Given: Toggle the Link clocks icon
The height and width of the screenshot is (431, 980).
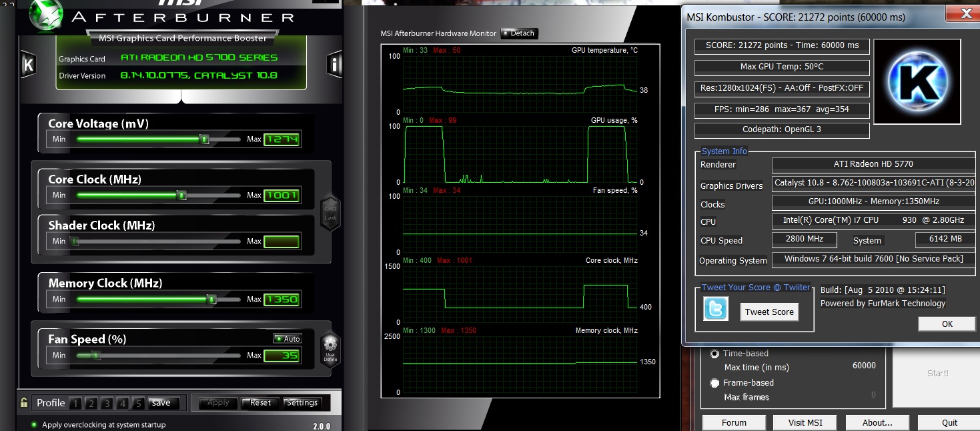Looking at the screenshot, I should coord(330,214).
